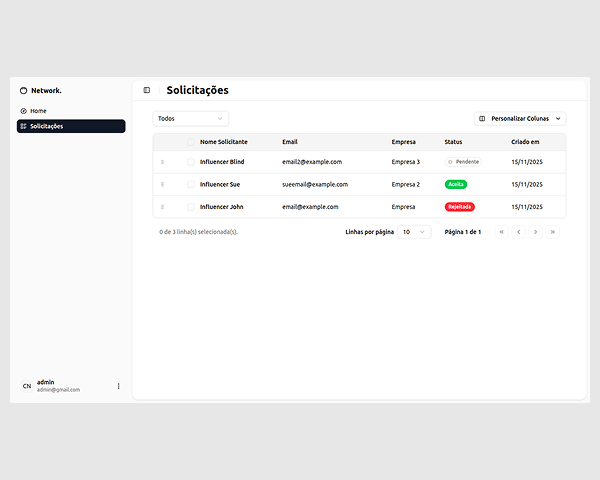The image size is (600, 480).
Task: Click the columns icon in Personalizar Colunas
Action: coord(482,119)
